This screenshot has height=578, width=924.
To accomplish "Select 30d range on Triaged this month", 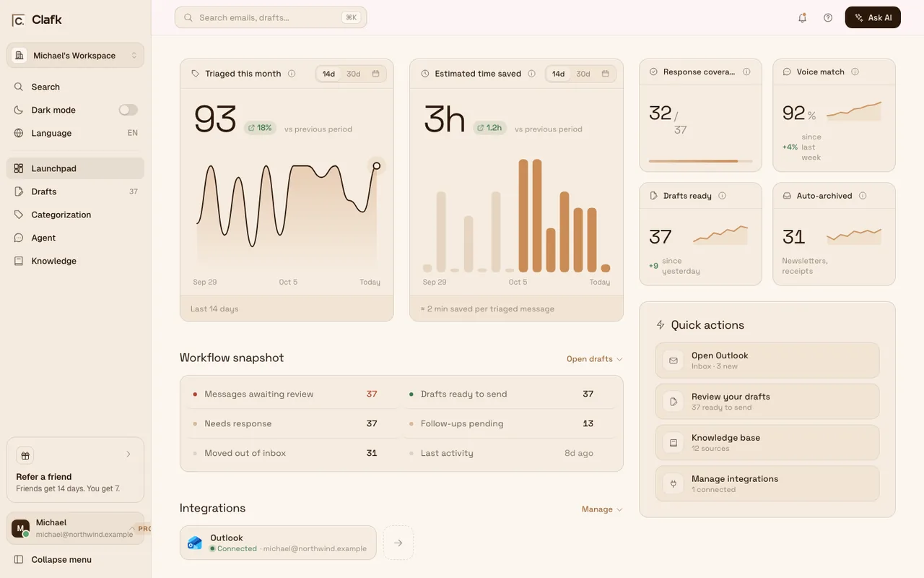I will 353,74.
